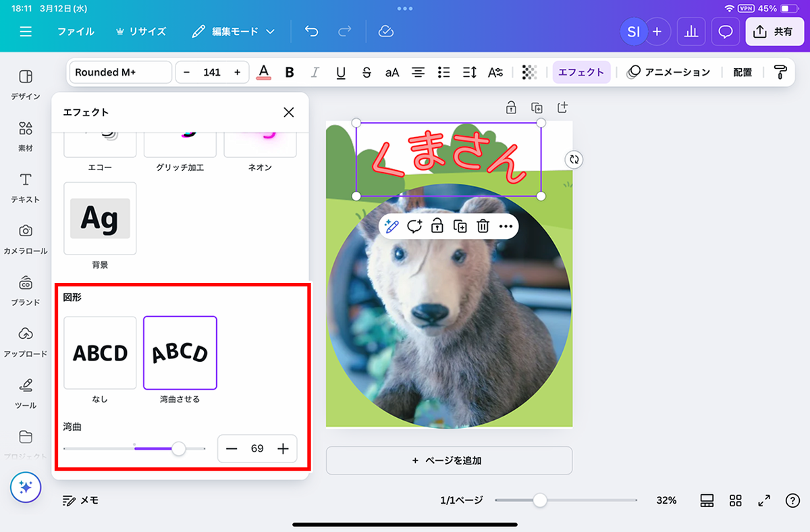Open the analytics bar chart icon

coord(691,32)
